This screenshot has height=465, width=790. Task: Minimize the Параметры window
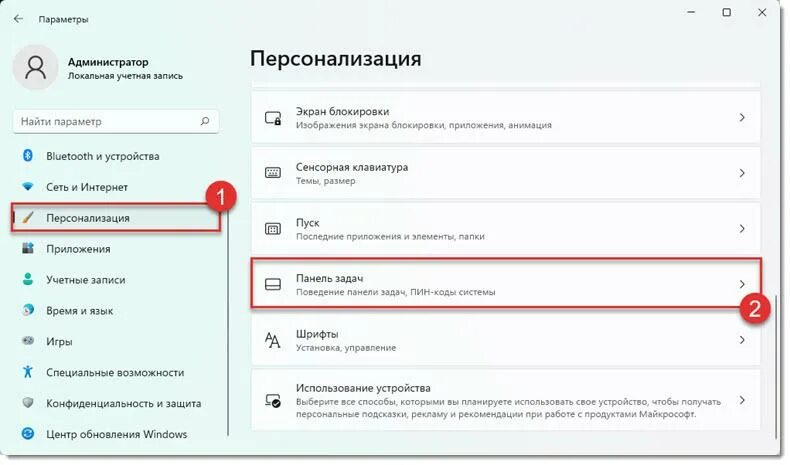[x=691, y=12]
